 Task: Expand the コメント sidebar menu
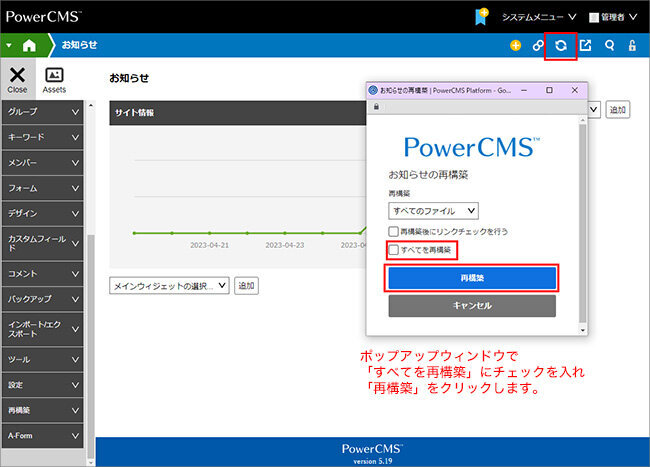[x=42, y=274]
